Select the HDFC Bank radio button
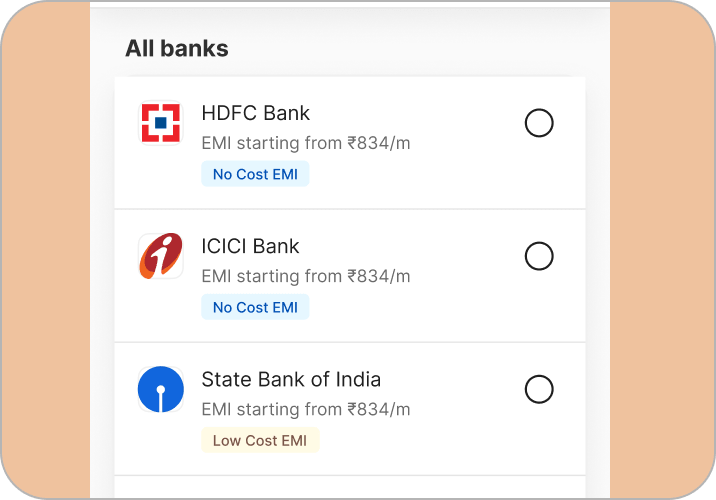Screen dimensions: 716x500 point(539,123)
